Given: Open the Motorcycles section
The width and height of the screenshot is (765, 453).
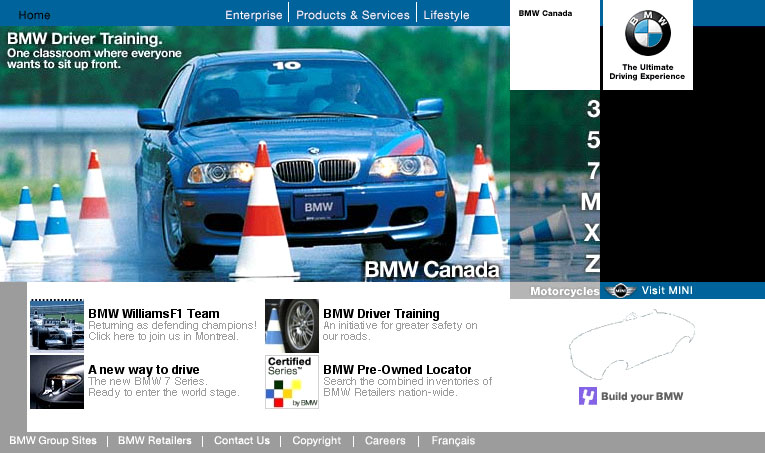Looking at the screenshot, I should point(564,291).
